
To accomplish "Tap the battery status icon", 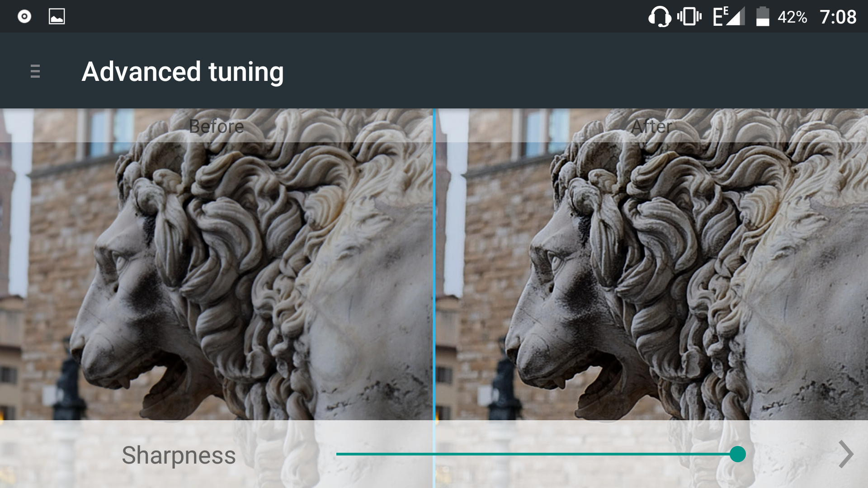I will tap(763, 17).
